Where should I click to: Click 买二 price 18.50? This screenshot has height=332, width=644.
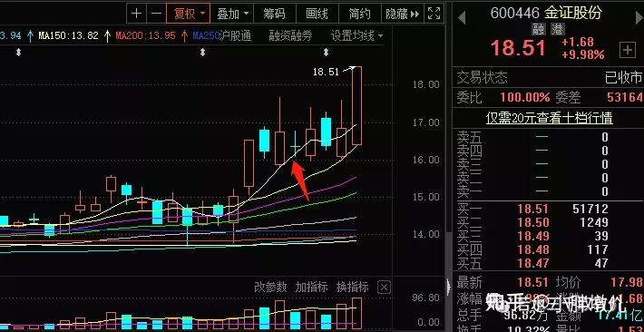[532, 222]
